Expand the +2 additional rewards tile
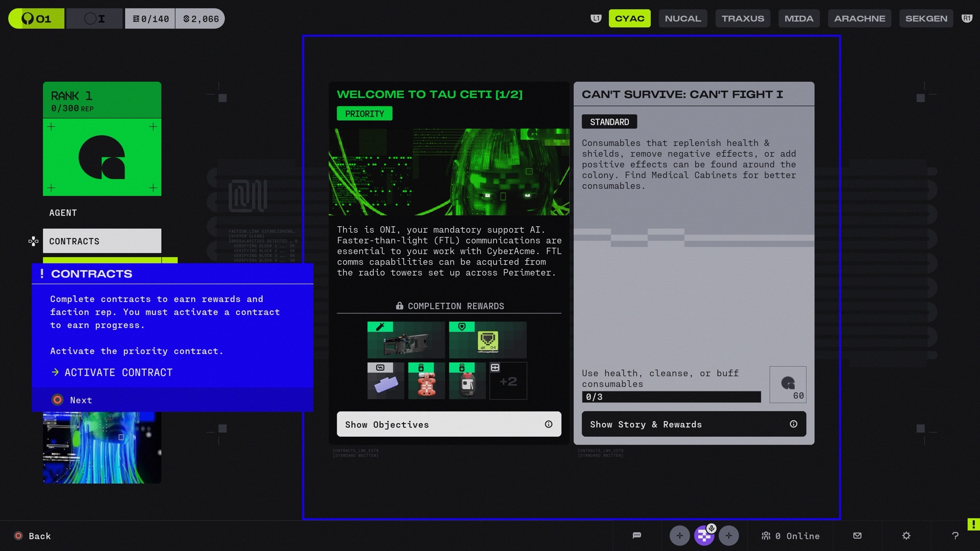Viewport: 980px width, 551px height. (x=508, y=381)
